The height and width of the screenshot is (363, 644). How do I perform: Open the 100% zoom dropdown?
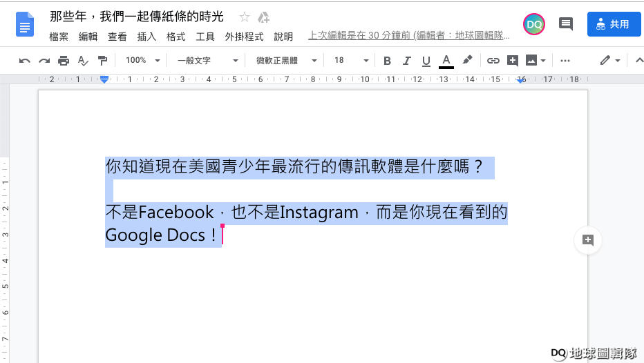coord(142,60)
